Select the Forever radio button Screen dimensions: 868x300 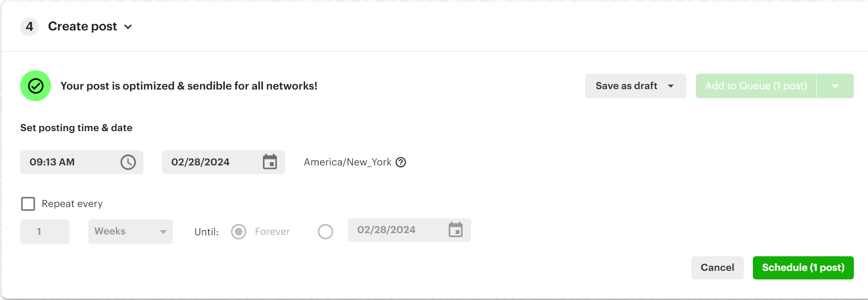238,231
